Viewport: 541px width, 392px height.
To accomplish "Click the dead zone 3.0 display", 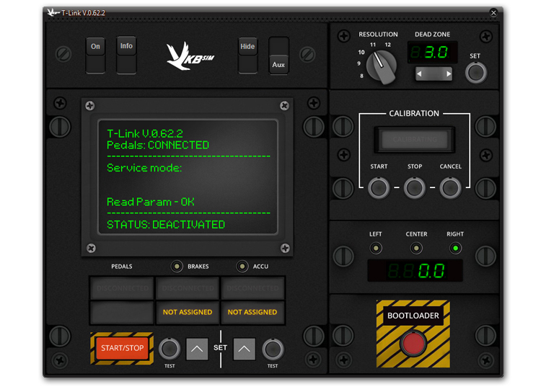I will coord(432,53).
